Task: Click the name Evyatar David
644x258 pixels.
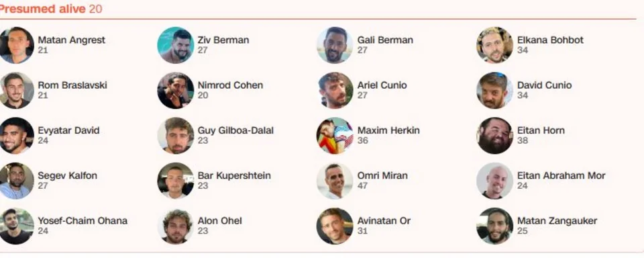Action: [x=68, y=130]
